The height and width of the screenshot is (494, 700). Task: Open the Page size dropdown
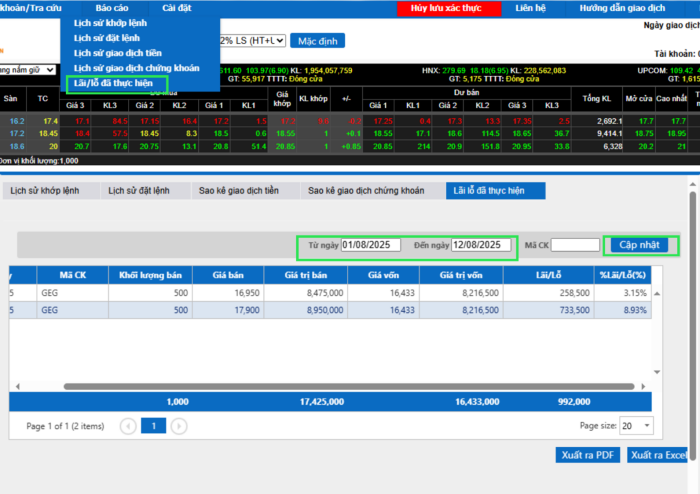636,426
